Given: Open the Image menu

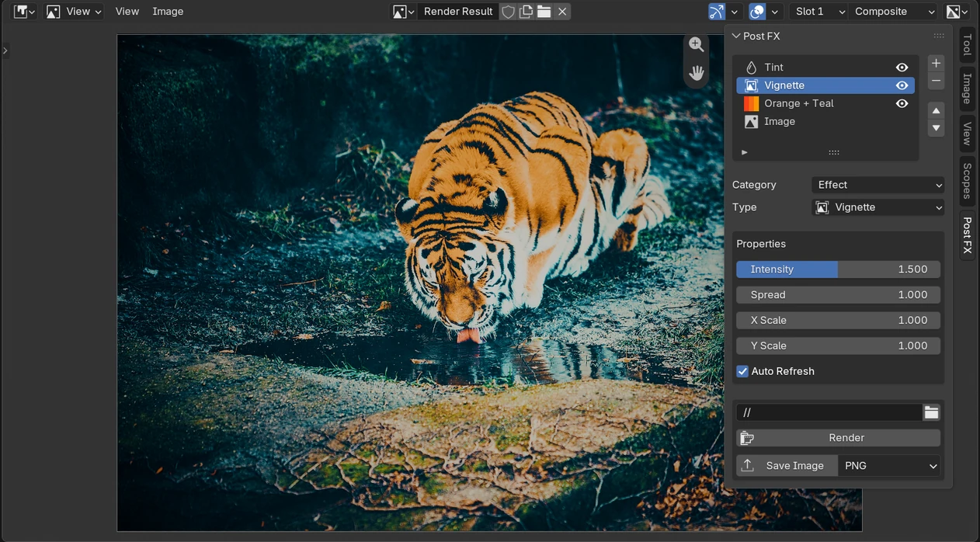Looking at the screenshot, I should click(168, 12).
